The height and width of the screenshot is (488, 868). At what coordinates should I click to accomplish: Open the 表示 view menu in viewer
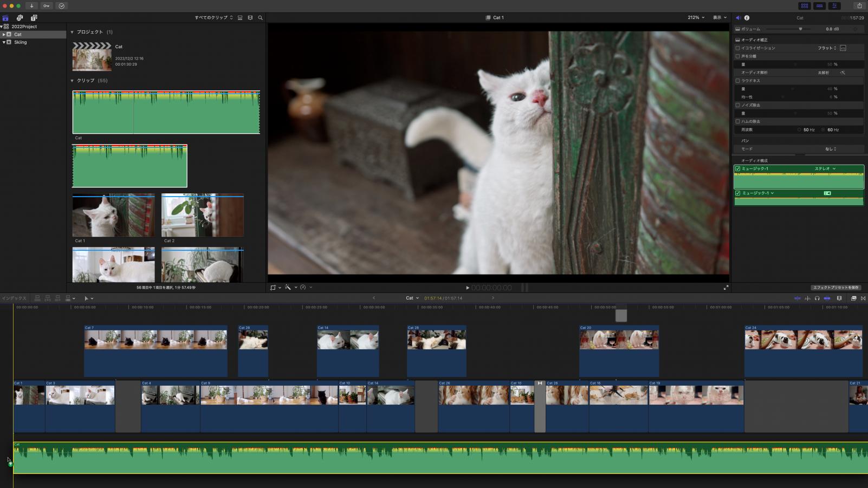pos(720,18)
